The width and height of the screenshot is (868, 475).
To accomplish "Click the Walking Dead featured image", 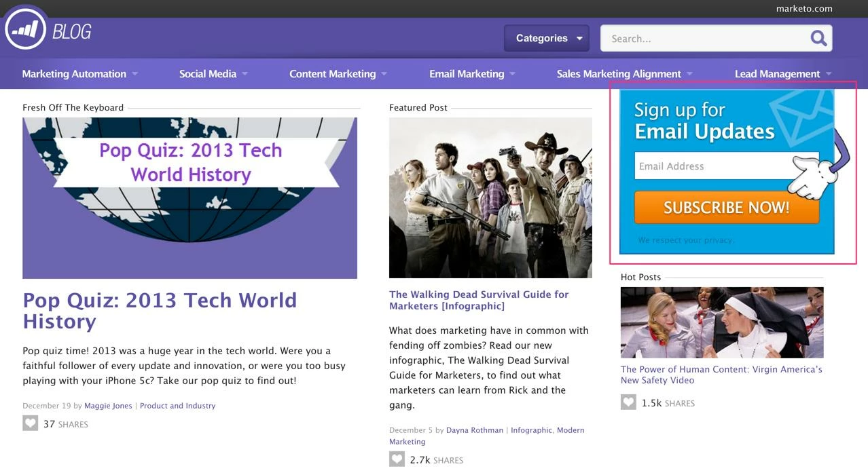I will 490,197.
